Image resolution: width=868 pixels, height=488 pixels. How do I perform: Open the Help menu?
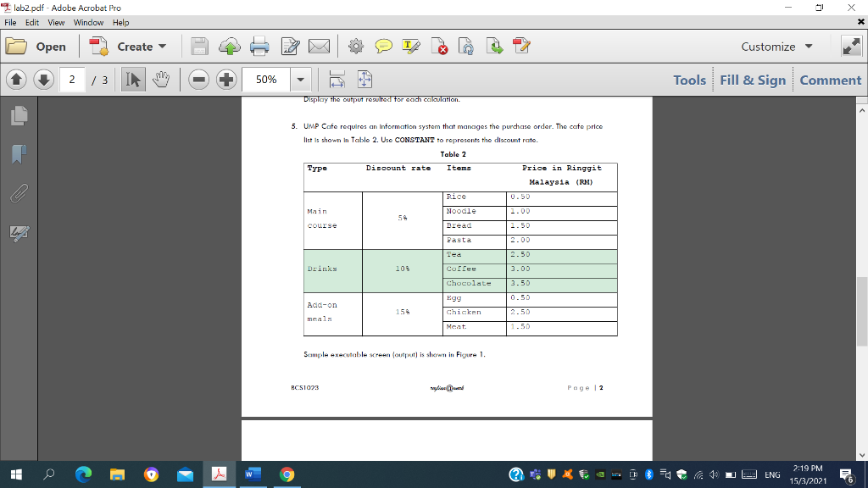click(x=120, y=23)
